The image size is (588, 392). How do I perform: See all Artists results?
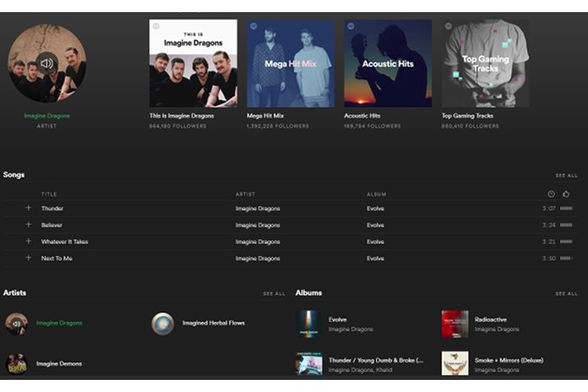click(274, 293)
